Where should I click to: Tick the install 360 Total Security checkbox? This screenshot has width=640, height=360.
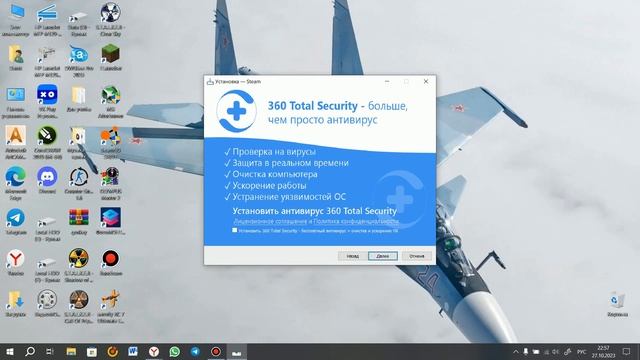pos(235,230)
